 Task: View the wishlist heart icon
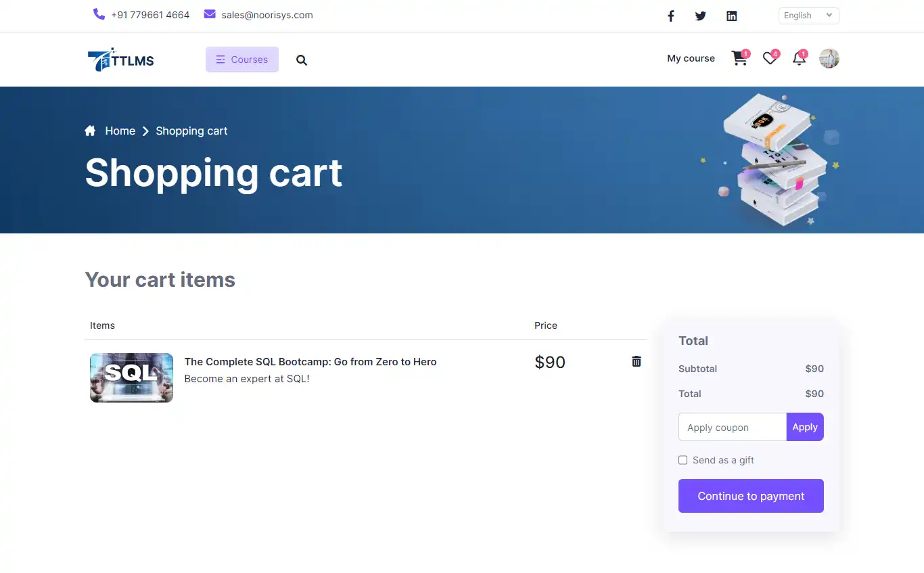(x=770, y=59)
